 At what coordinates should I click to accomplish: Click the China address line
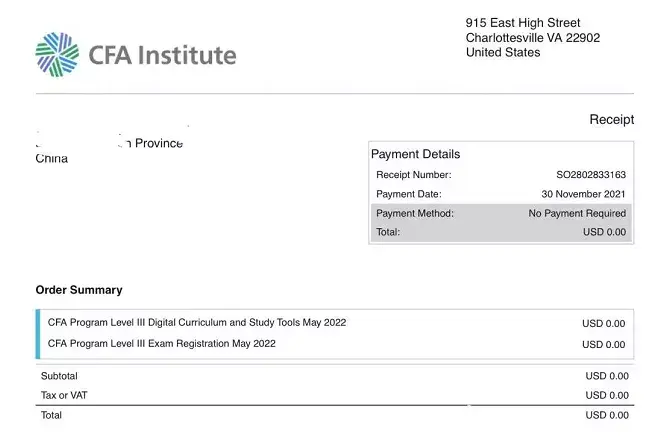coord(52,159)
